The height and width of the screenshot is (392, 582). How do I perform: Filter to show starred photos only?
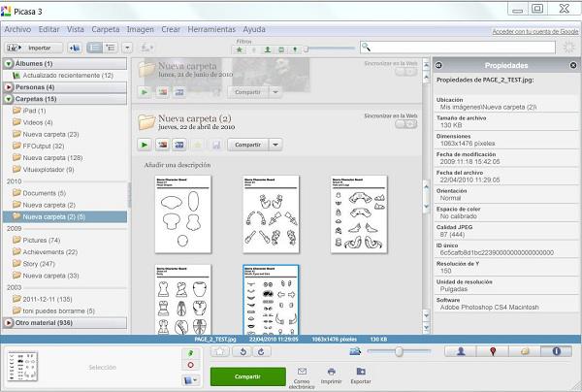coord(240,49)
